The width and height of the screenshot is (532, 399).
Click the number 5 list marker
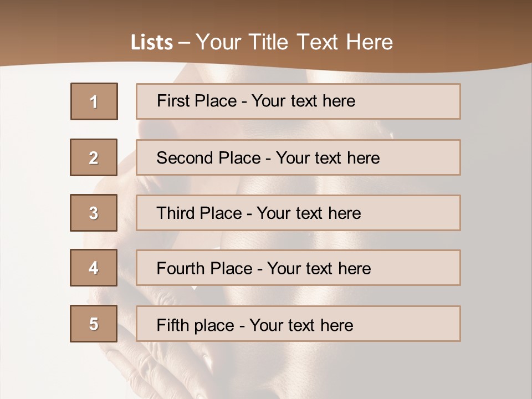click(x=94, y=324)
